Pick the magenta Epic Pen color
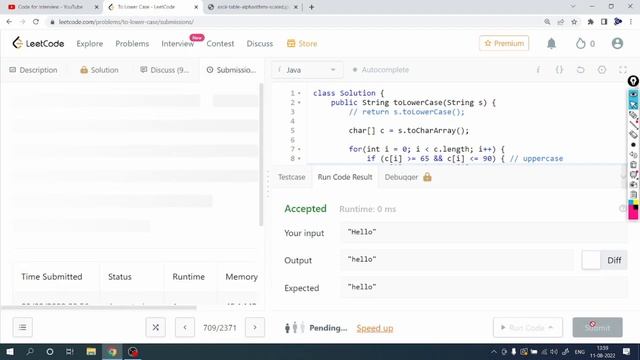 point(633,212)
